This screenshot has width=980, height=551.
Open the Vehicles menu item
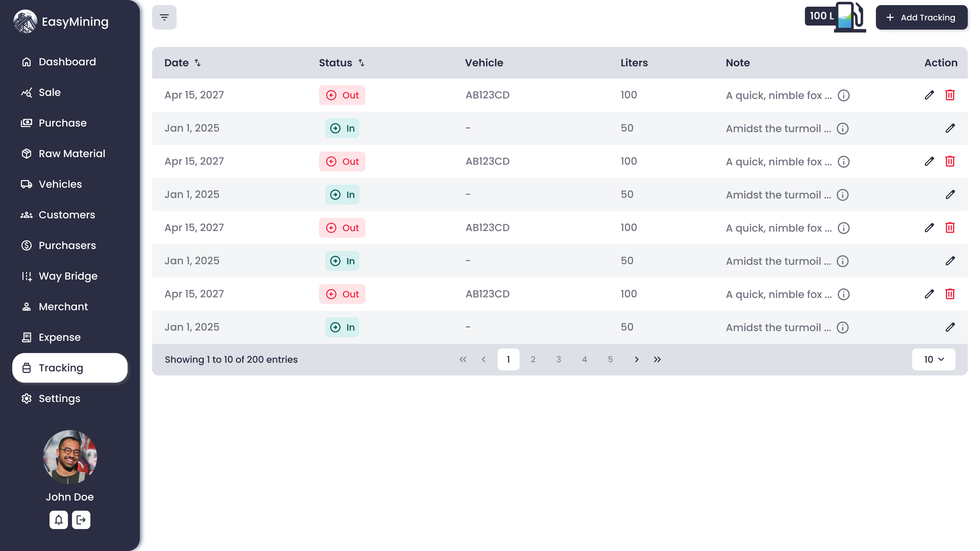60,184
